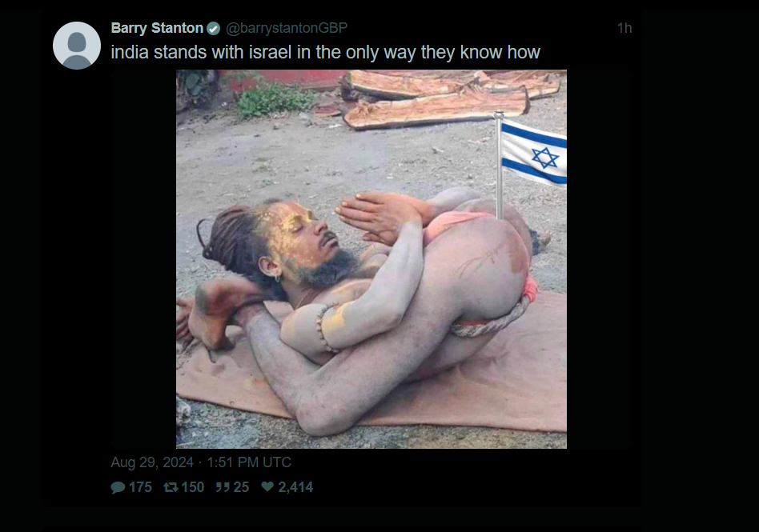Click the flag shown in the attached image

pyautogui.click(x=531, y=154)
